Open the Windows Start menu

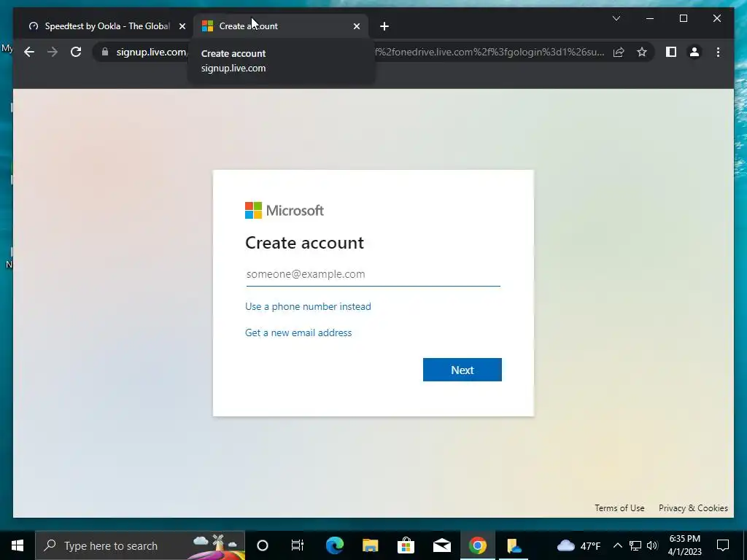pos(18,545)
